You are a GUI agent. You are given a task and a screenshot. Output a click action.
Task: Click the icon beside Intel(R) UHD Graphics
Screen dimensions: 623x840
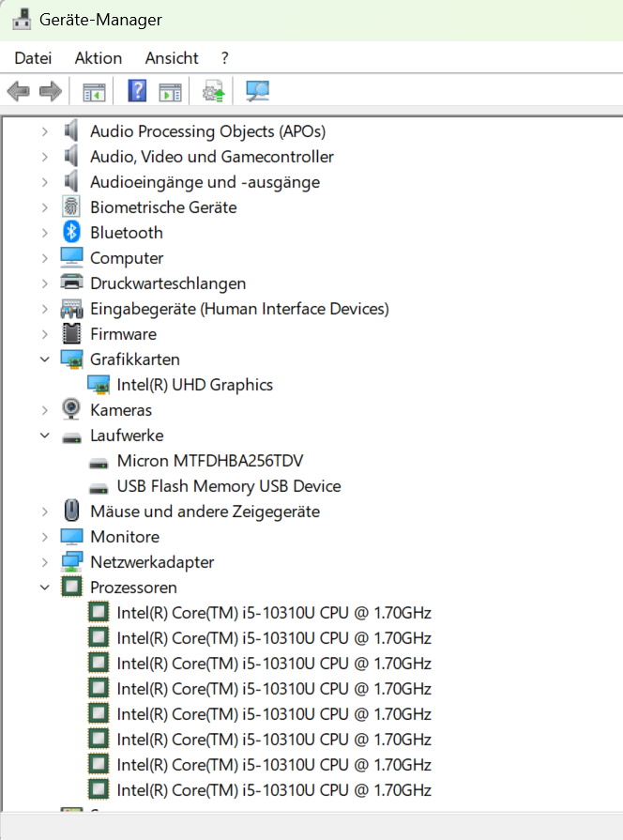(98, 385)
